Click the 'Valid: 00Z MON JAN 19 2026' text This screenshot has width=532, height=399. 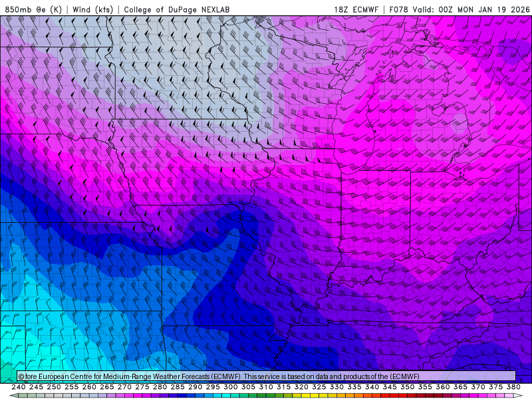point(471,9)
